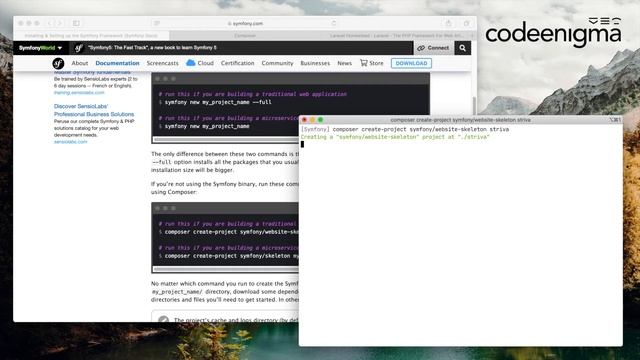Reload the page with the address bar refresh icon
Image resolution: width=640 pixels, height=360 pixels.
pos(333,23)
